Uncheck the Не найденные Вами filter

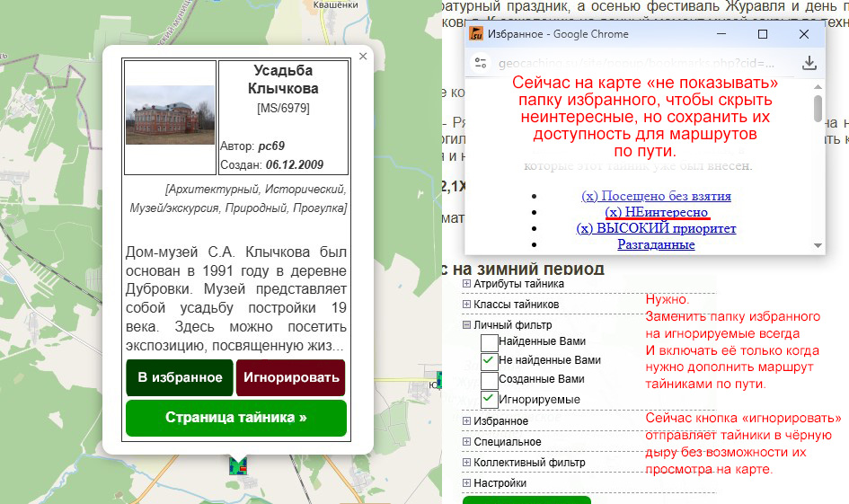489,361
